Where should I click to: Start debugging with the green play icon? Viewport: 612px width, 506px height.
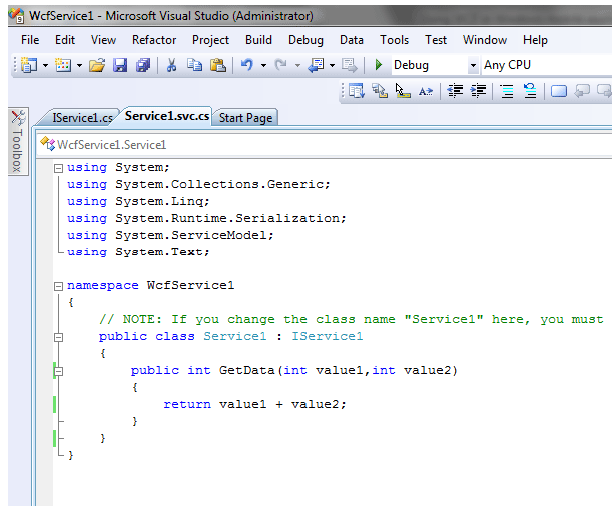[379, 65]
